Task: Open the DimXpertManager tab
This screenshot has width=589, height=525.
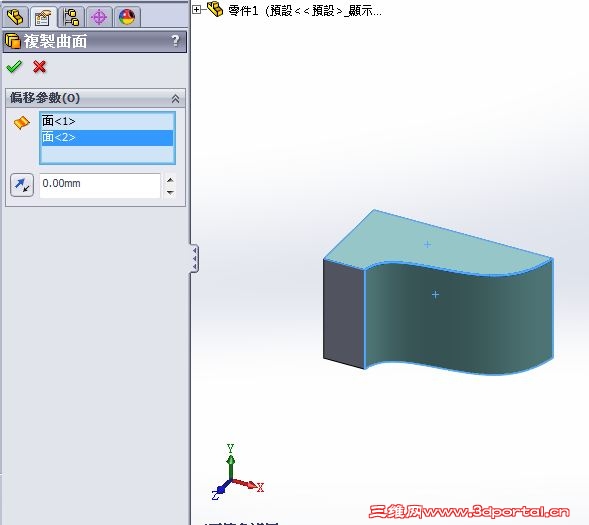Action: point(99,17)
